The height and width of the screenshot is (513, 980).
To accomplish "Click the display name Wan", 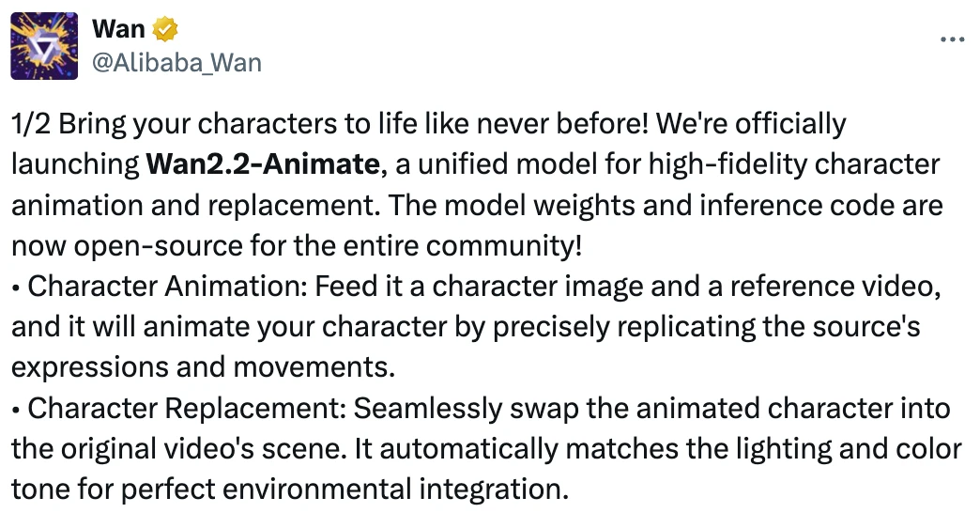I will click(x=118, y=29).
